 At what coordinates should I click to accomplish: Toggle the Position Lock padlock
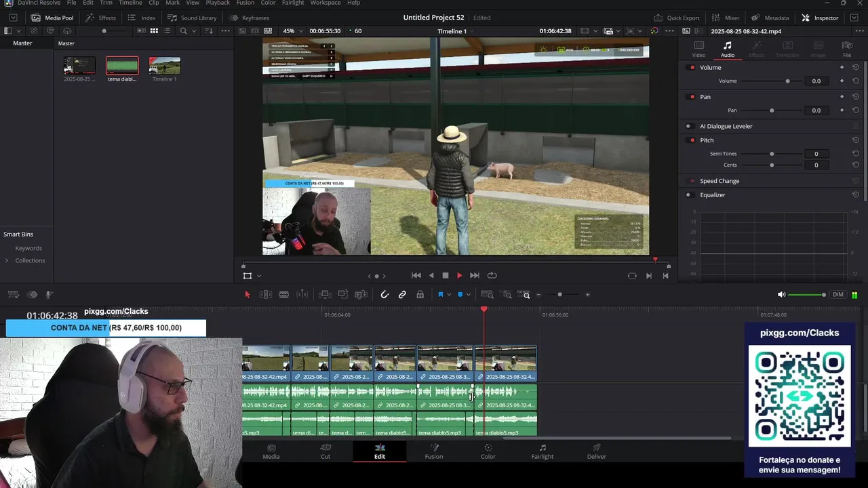click(x=420, y=295)
